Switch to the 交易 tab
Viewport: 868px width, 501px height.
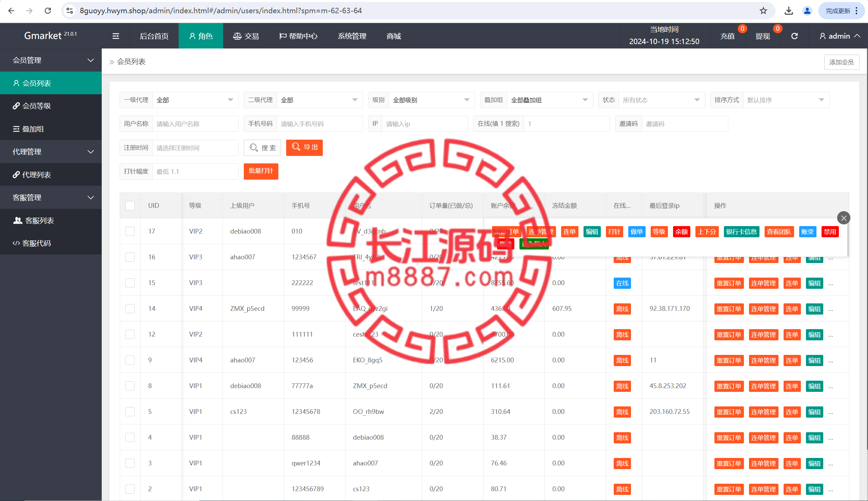246,36
